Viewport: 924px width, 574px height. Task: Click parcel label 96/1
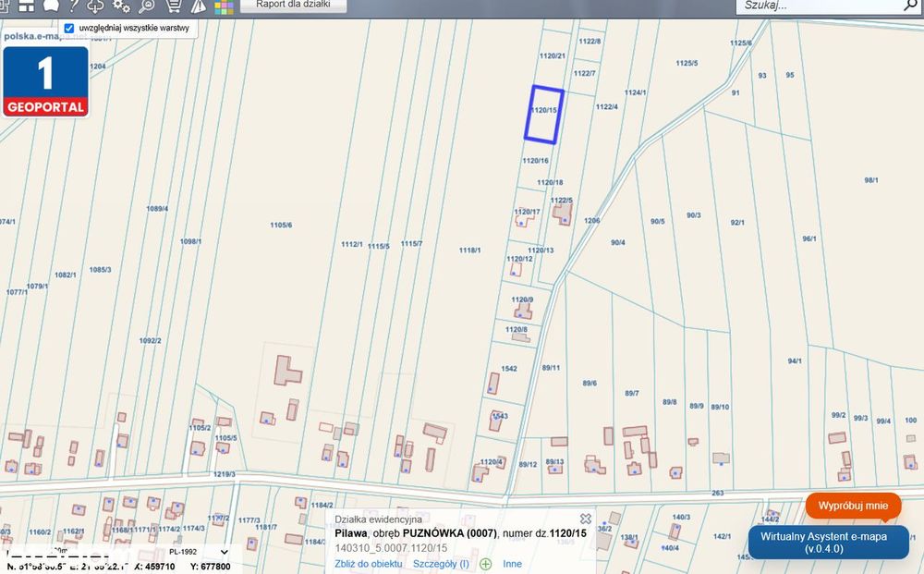[809, 238]
